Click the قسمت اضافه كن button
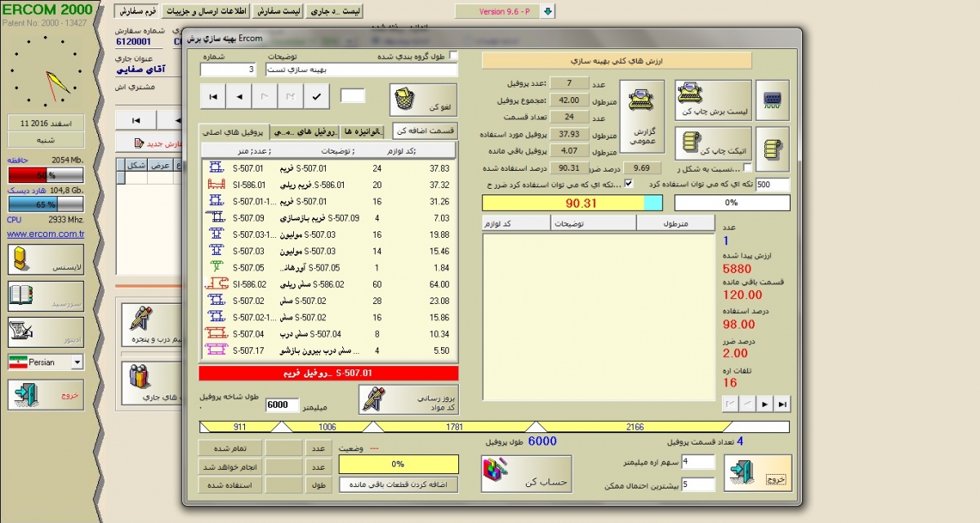Viewport: 980px width, 523px height. 425,132
